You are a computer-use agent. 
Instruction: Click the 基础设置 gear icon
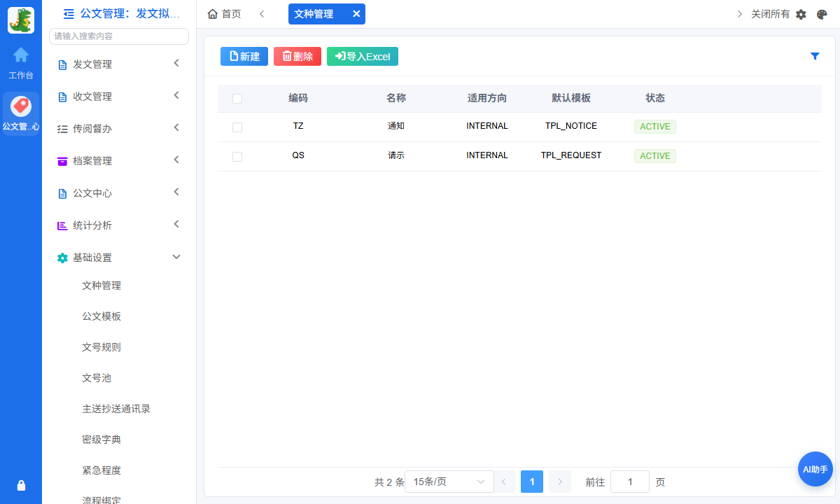[x=62, y=258]
